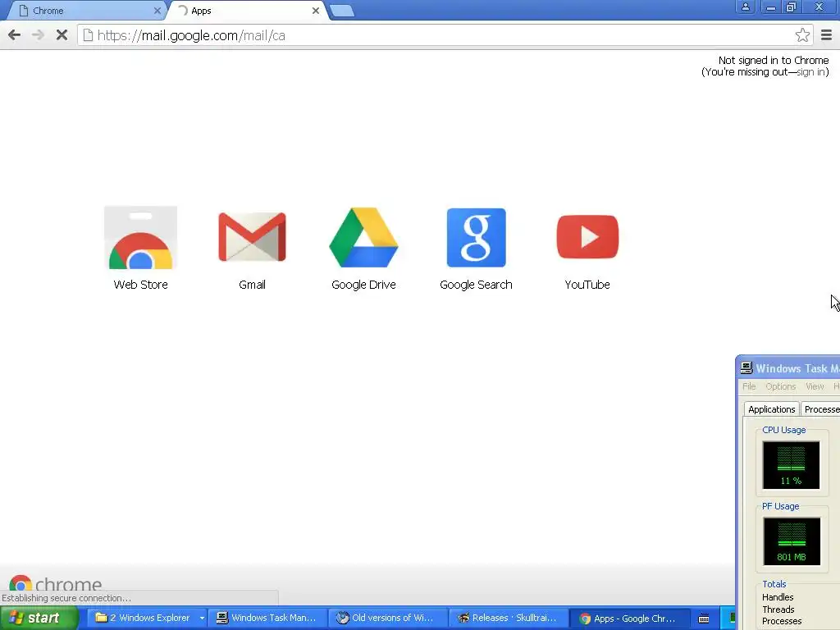Screen dimensions: 840x630
Task: Click the PF Usage gauge in Task Manager
Action: (792, 541)
